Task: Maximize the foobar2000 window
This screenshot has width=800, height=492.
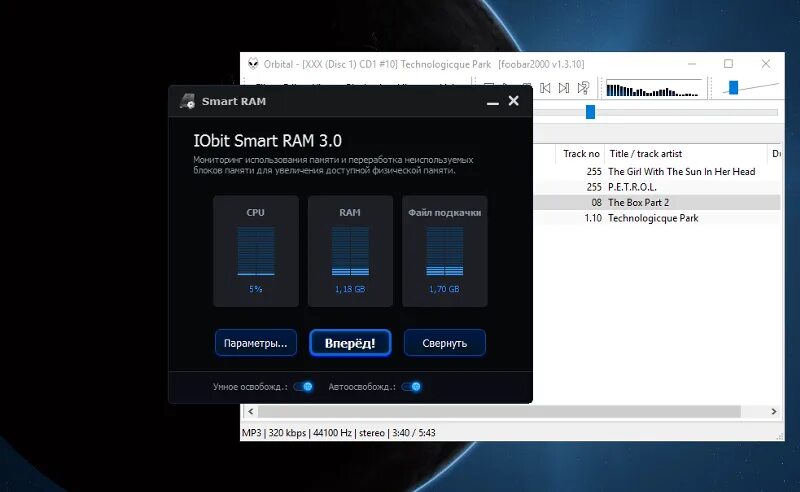Action: 729,64
